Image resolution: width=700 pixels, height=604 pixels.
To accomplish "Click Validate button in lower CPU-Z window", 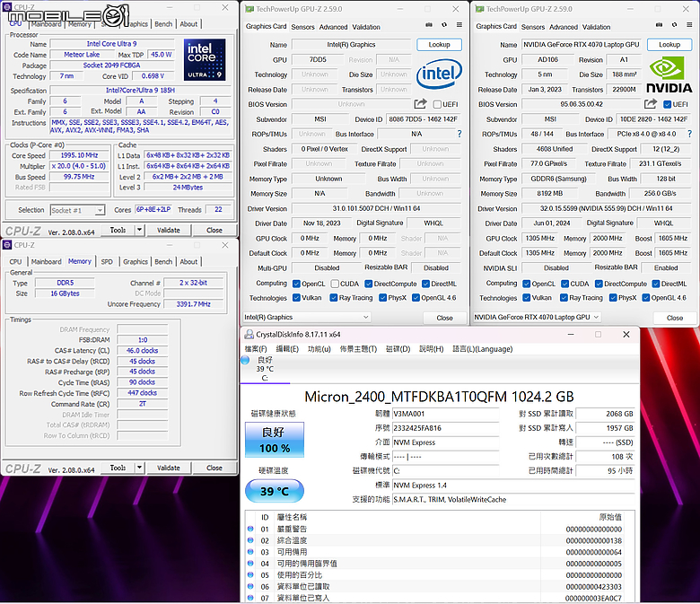I will [x=169, y=468].
